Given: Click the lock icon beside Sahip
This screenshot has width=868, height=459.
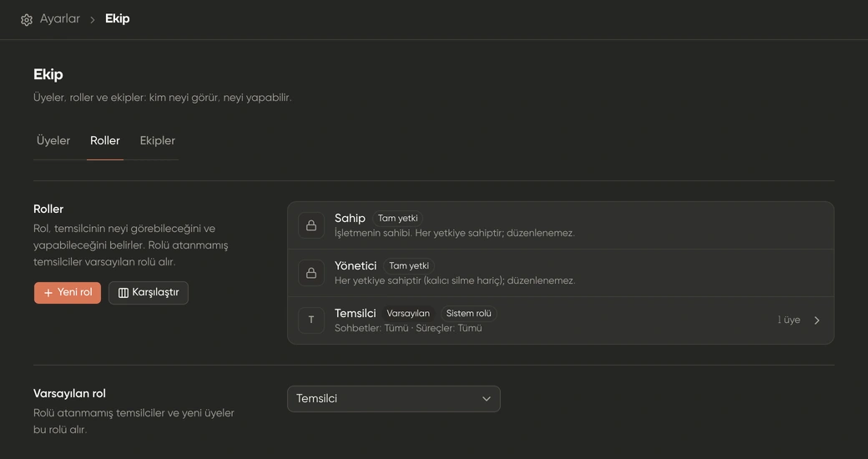Looking at the screenshot, I should 311,225.
